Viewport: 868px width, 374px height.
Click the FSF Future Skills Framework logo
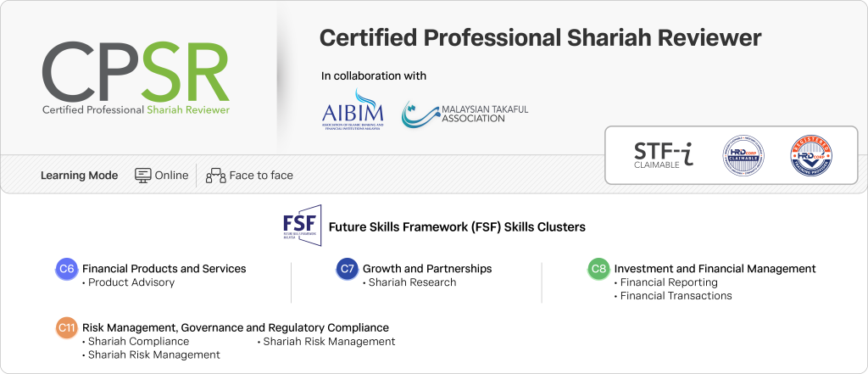302,226
